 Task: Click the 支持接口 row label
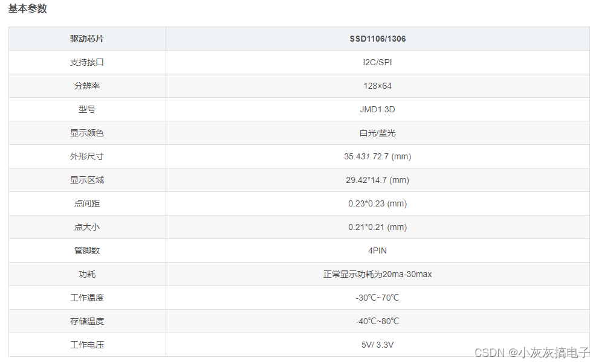86,62
